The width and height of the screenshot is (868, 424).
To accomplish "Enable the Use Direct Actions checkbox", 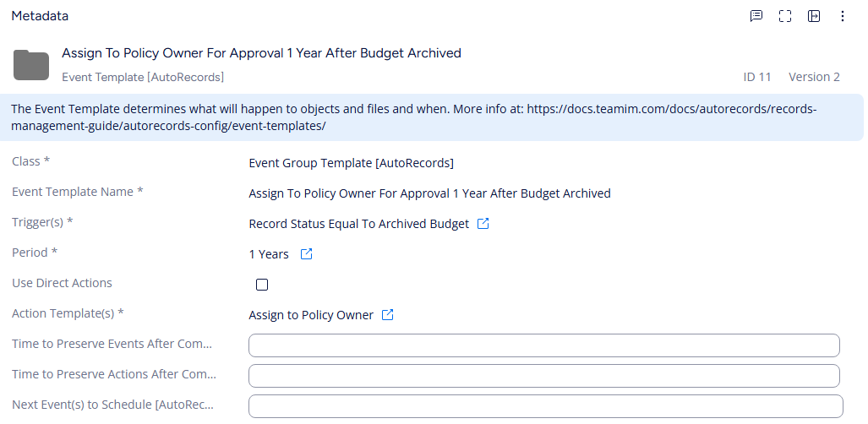I will tap(262, 285).
